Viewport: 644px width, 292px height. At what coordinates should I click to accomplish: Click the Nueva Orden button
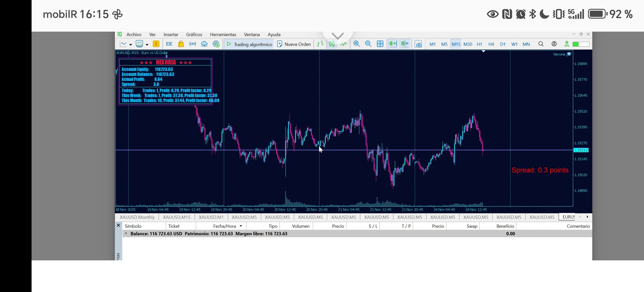pos(294,44)
